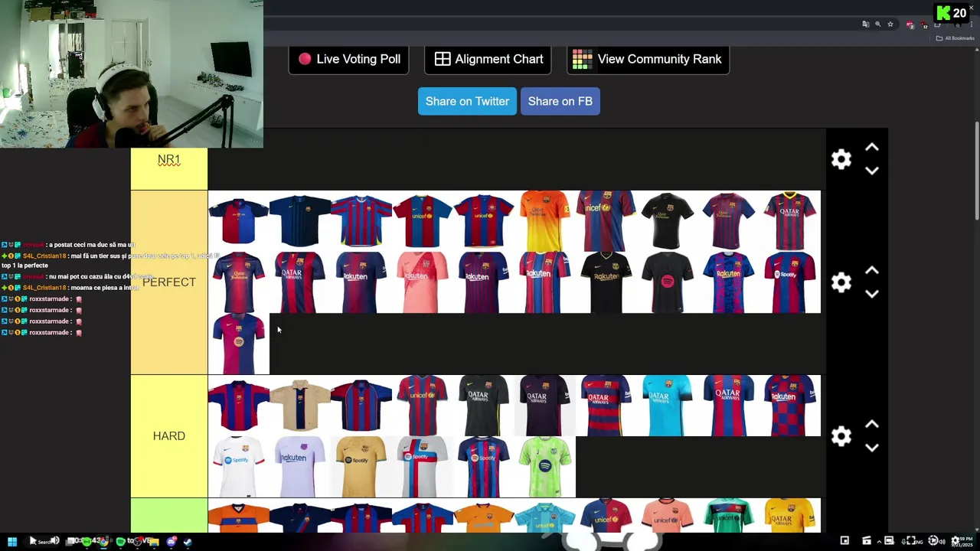This screenshot has height=551, width=980.
Task: Open settings gear for the PERFECT tier
Action: pos(841,282)
